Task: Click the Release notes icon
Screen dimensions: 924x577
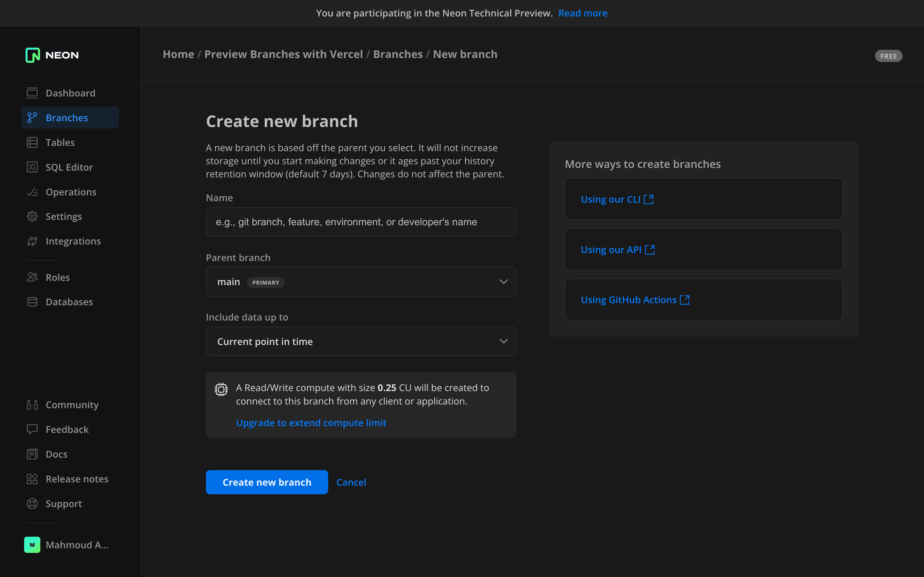Action: [x=32, y=479]
